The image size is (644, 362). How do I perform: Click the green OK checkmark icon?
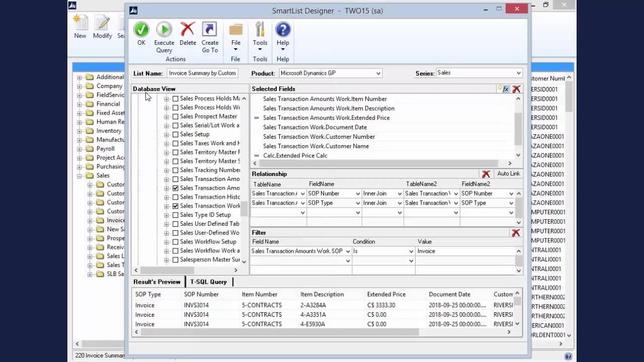[141, 30]
